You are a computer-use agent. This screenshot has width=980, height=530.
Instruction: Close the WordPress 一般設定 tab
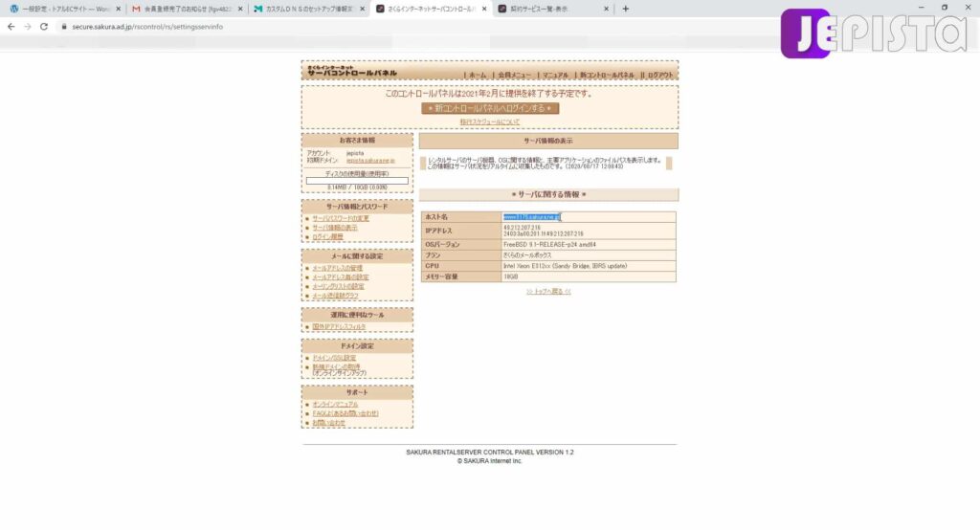[118, 9]
